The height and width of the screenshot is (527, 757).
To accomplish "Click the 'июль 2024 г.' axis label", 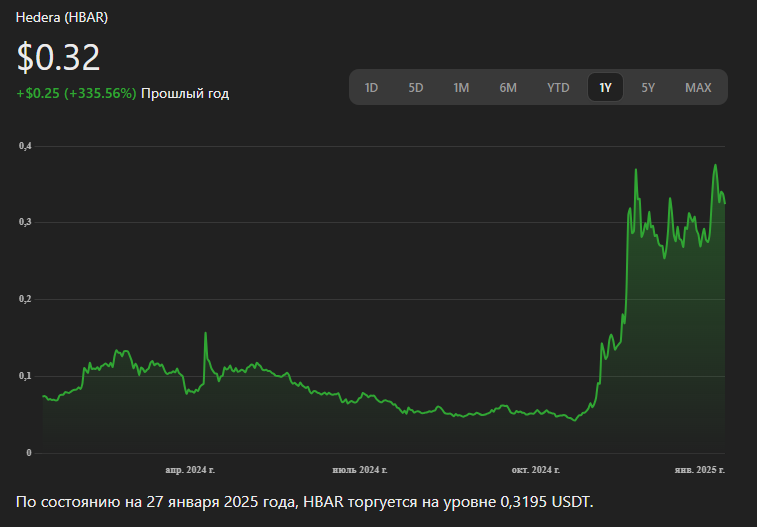I will click(360, 470).
